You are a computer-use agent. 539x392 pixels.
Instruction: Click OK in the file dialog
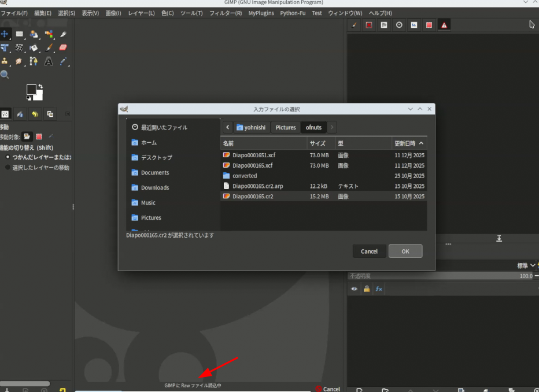[x=405, y=251]
